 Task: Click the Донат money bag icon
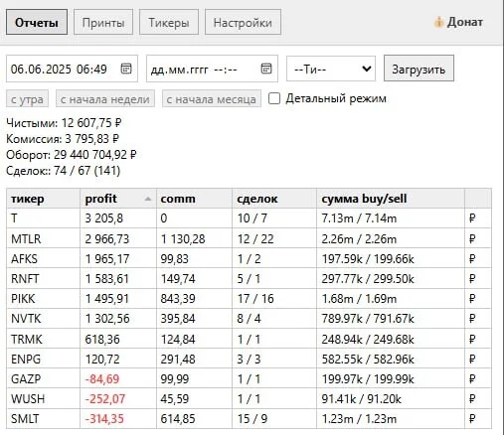(438, 23)
